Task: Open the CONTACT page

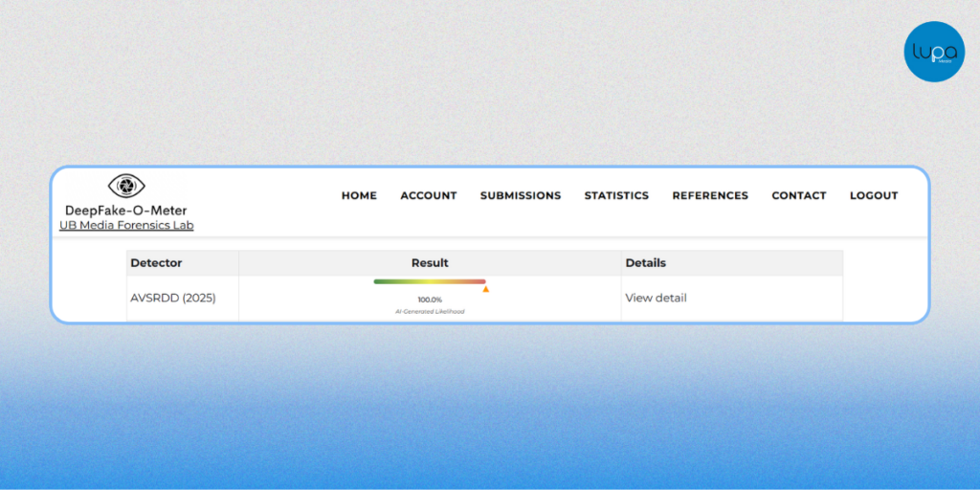Action: point(799,195)
